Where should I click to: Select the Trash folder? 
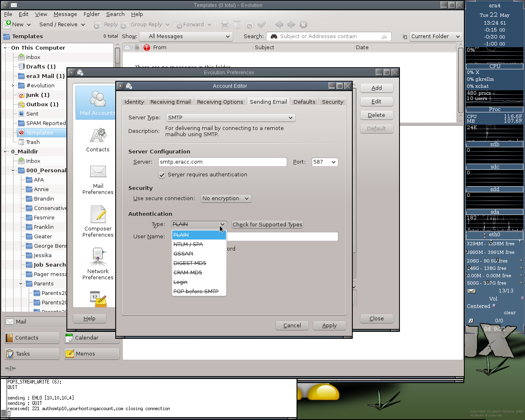pyautogui.click(x=33, y=142)
